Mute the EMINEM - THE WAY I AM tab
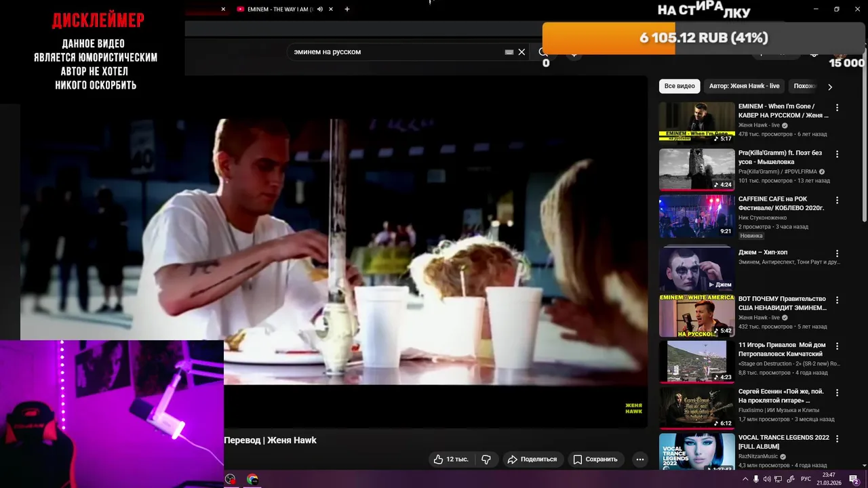 pos(320,9)
